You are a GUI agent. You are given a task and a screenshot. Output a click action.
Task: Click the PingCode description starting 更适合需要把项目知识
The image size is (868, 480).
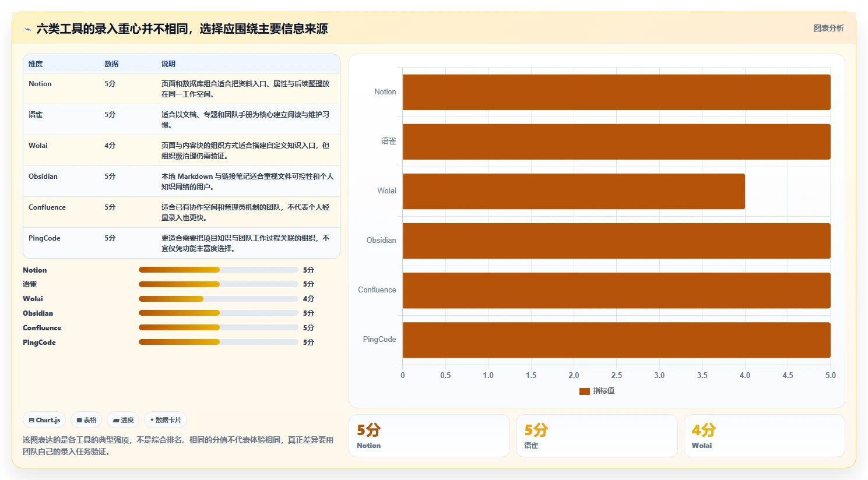[x=245, y=243]
